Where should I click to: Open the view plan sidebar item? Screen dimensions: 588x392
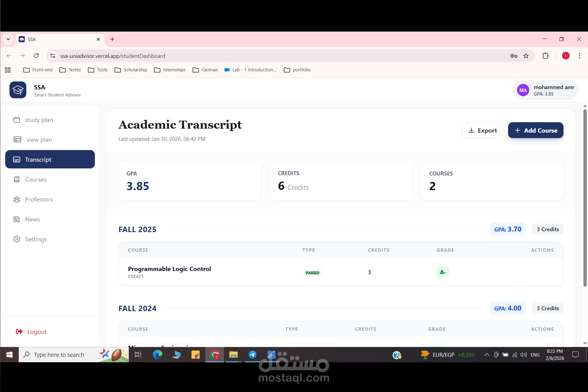(x=39, y=140)
